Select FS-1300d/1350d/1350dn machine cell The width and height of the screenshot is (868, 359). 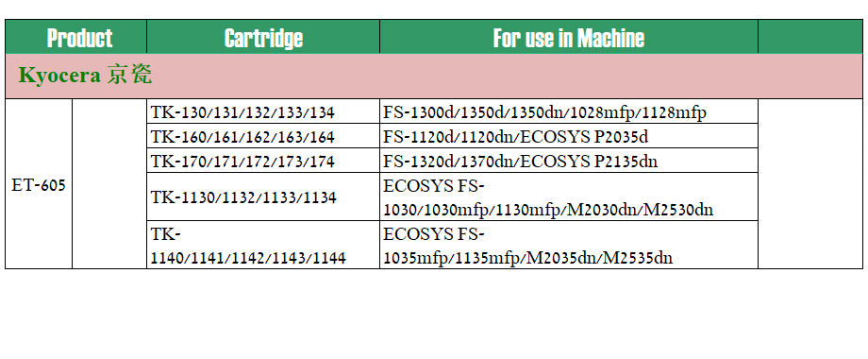(569, 111)
